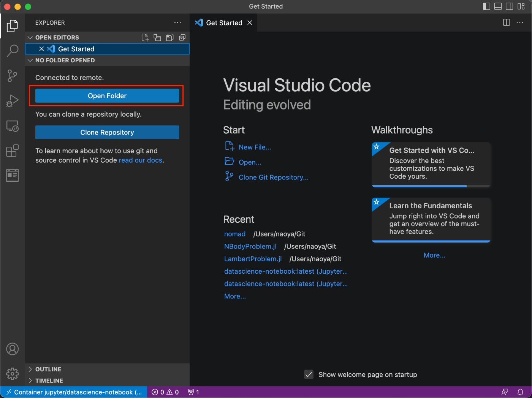
Task: Open Source Control view icon
Action: pos(12,76)
